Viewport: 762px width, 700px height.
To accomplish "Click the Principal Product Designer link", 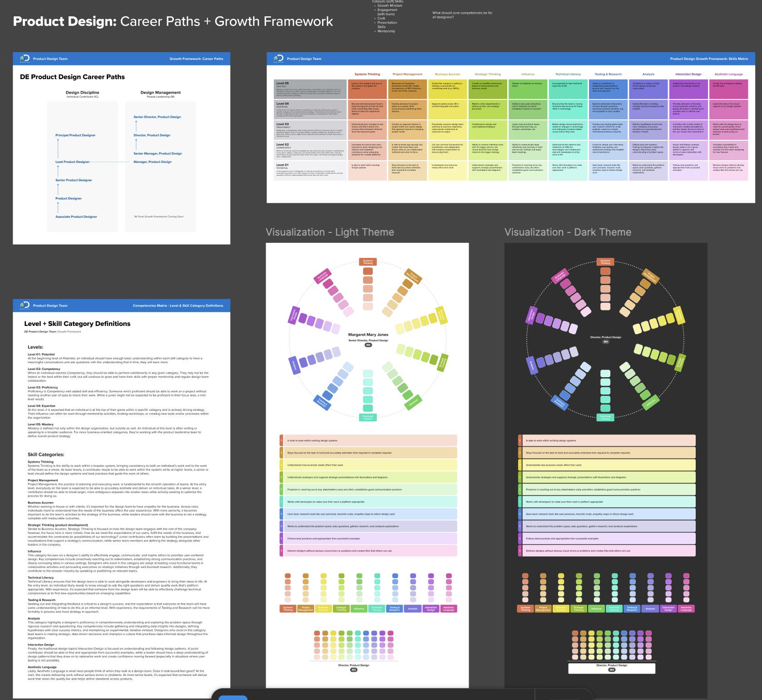I will click(75, 135).
